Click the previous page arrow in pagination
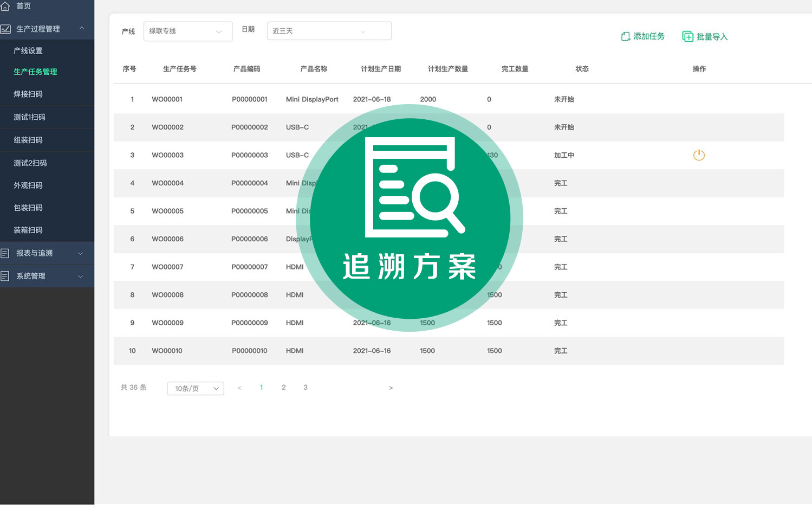 239,388
